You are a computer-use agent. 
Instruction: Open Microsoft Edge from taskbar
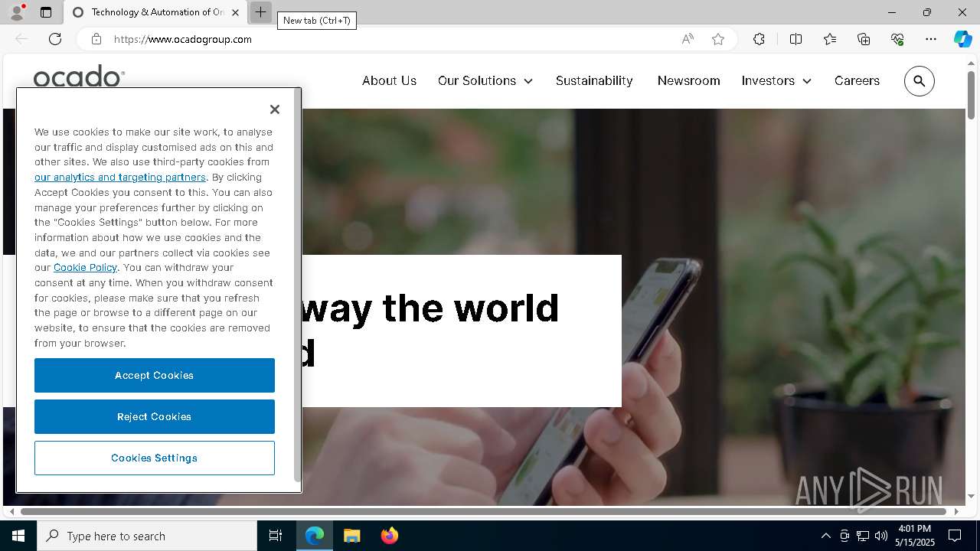pos(315,536)
